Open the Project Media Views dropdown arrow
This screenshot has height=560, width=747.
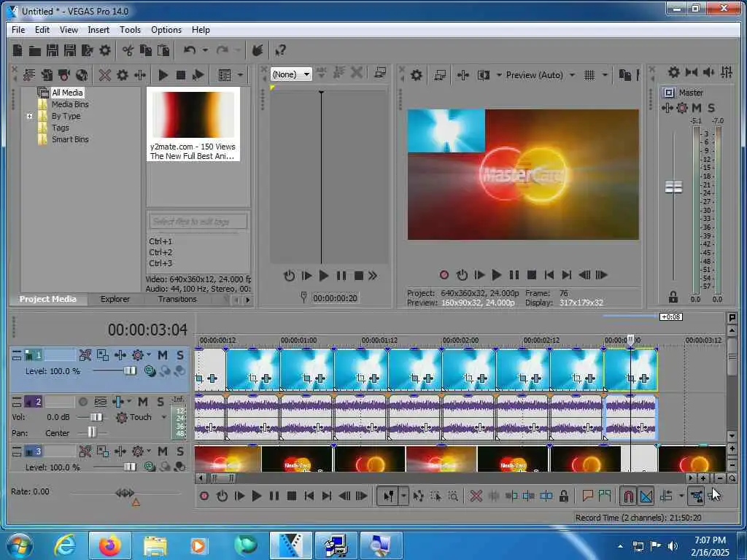[240, 75]
